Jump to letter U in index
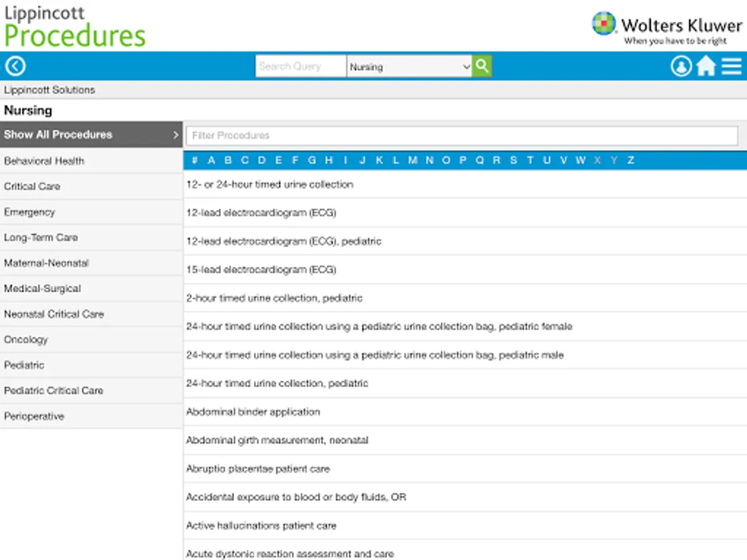The image size is (747, 560). (x=547, y=160)
